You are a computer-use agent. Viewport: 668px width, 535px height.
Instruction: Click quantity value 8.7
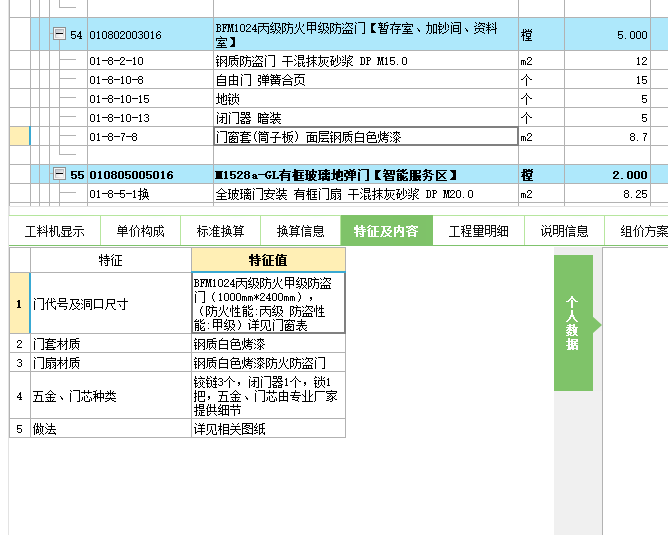(x=607, y=137)
